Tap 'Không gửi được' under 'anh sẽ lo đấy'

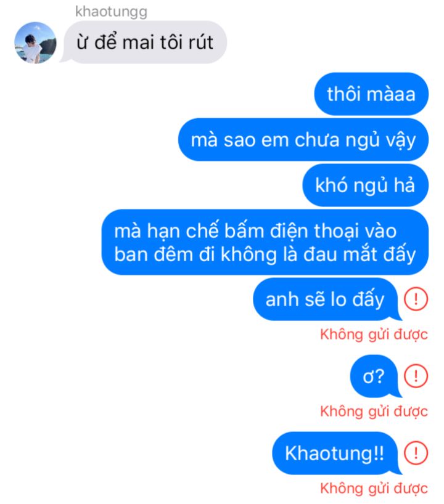(374, 335)
